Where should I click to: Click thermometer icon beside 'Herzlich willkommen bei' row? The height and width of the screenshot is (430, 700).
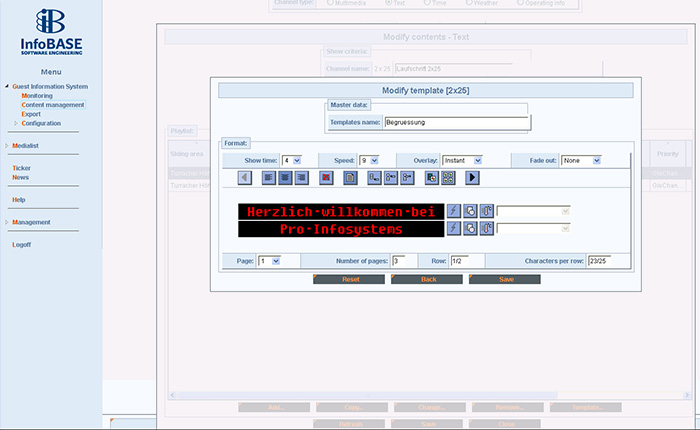point(487,211)
